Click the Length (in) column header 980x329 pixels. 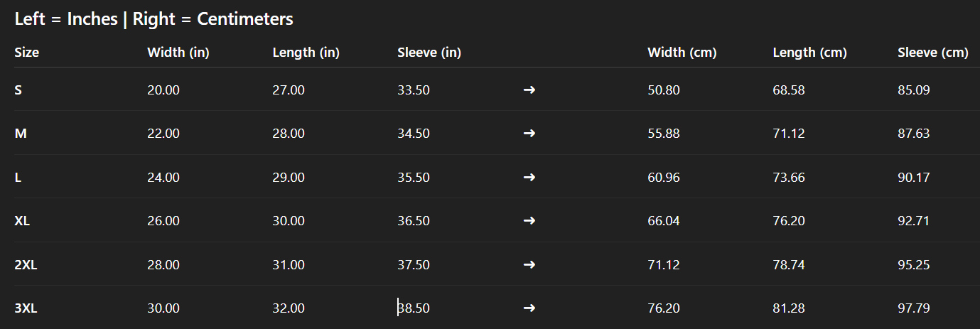pyautogui.click(x=306, y=53)
